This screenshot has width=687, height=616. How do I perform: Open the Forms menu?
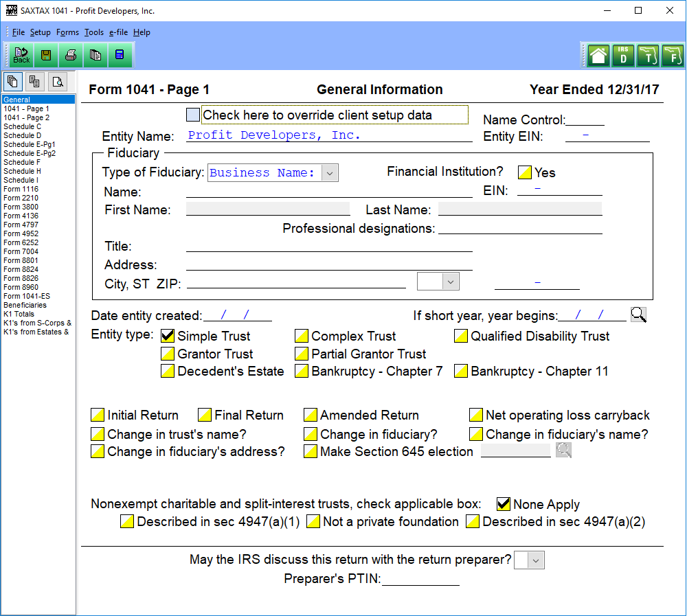pos(67,32)
